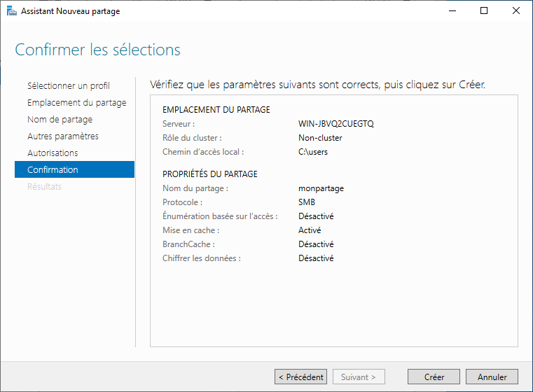
Task: Click the SMB protocol value
Action: (x=307, y=202)
